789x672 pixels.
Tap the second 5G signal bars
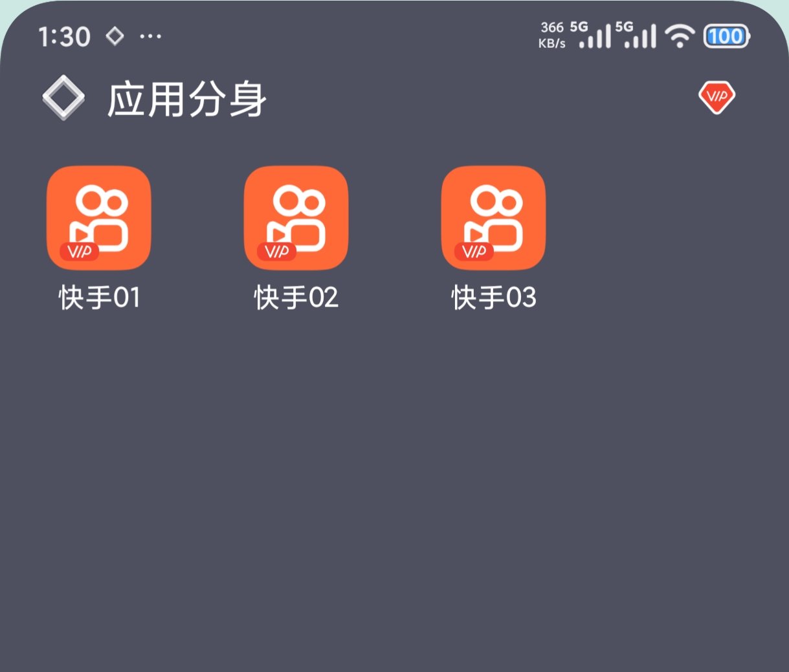636,35
